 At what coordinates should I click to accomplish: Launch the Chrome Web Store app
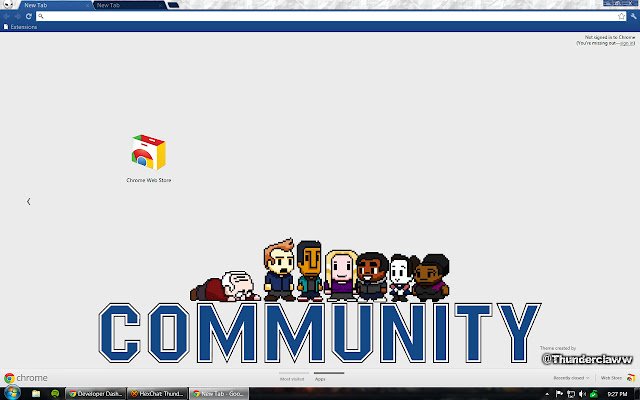point(149,158)
